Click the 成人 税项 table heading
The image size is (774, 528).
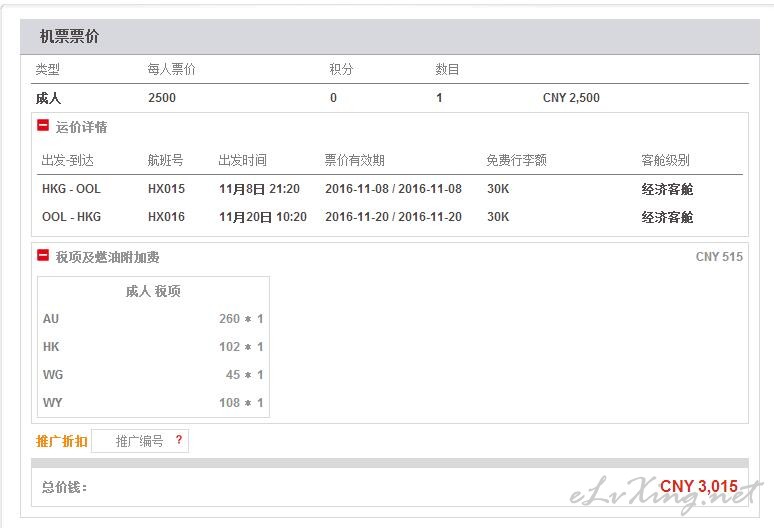153,291
